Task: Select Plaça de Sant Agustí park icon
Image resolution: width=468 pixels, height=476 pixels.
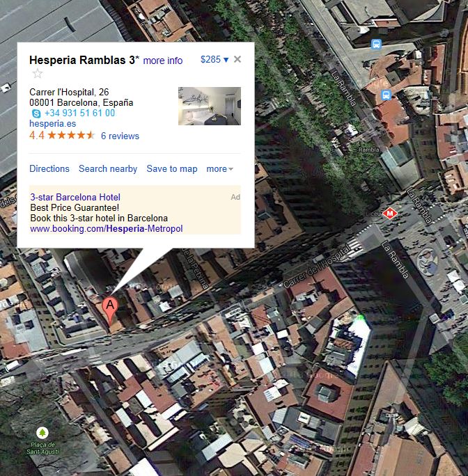Action: pos(42,432)
